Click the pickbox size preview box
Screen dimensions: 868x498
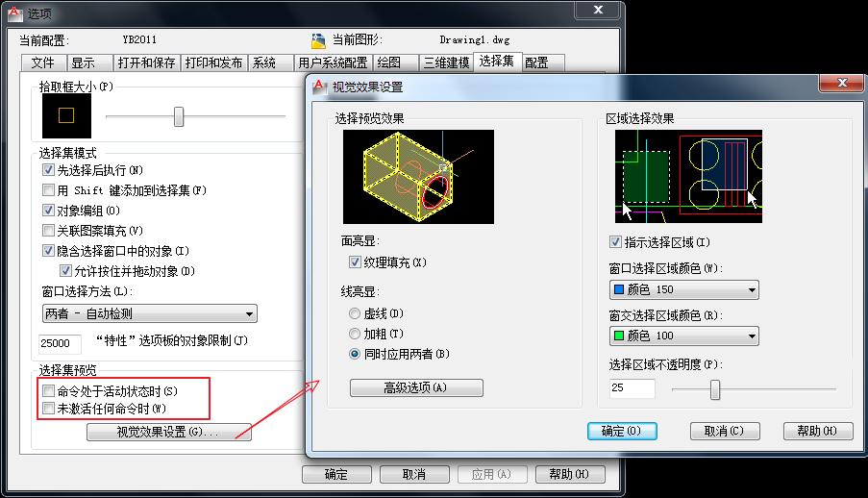66,115
